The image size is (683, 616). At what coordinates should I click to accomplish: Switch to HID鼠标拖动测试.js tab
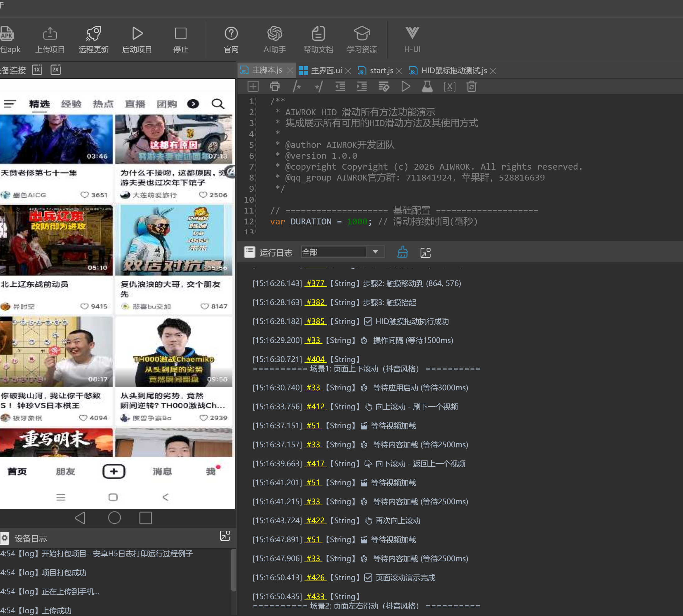click(x=448, y=70)
